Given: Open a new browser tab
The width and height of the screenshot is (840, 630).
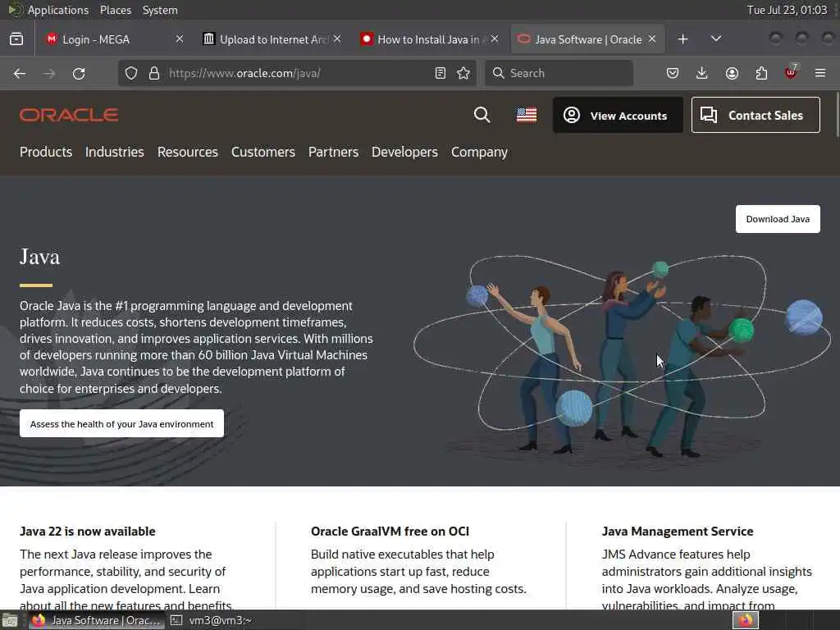Looking at the screenshot, I should 682,39.
